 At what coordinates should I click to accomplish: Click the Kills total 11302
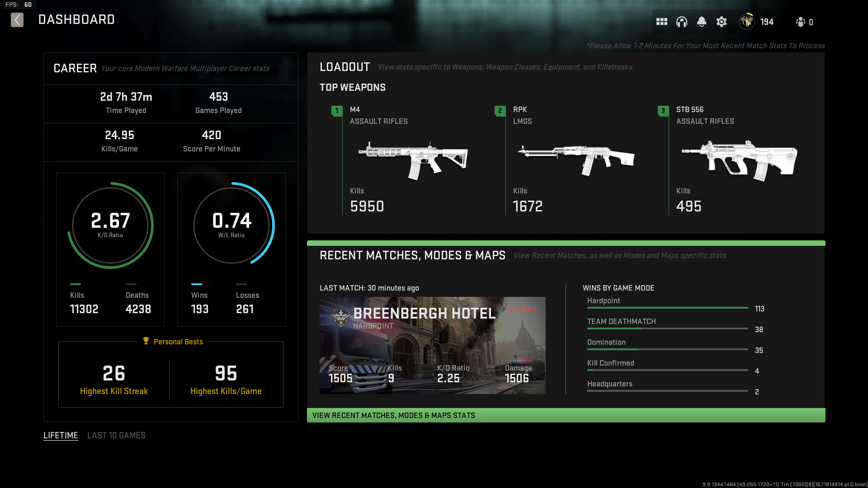pyautogui.click(x=84, y=310)
